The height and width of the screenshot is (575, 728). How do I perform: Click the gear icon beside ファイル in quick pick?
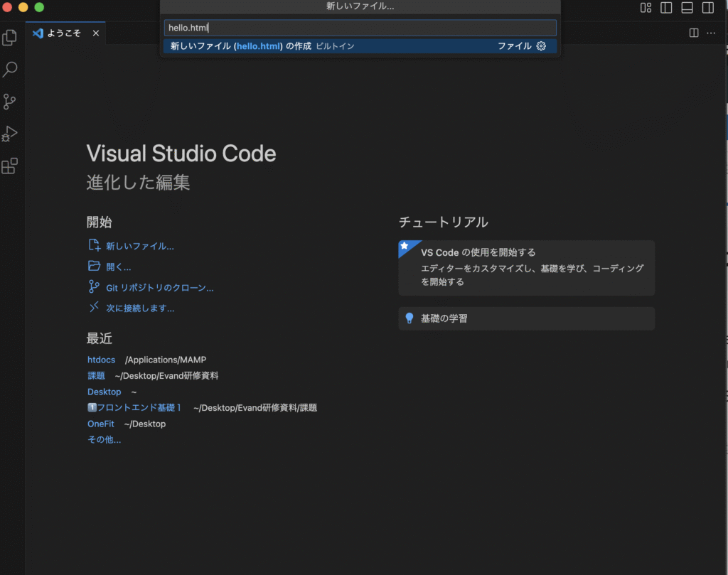coord(541,46)
